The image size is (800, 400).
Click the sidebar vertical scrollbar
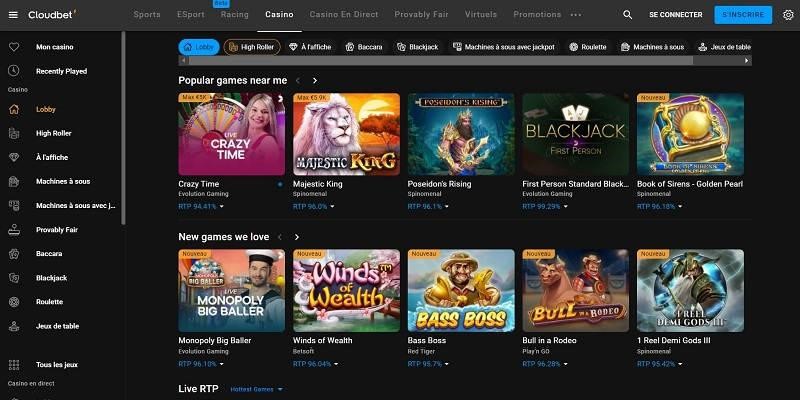pos(123,128)
